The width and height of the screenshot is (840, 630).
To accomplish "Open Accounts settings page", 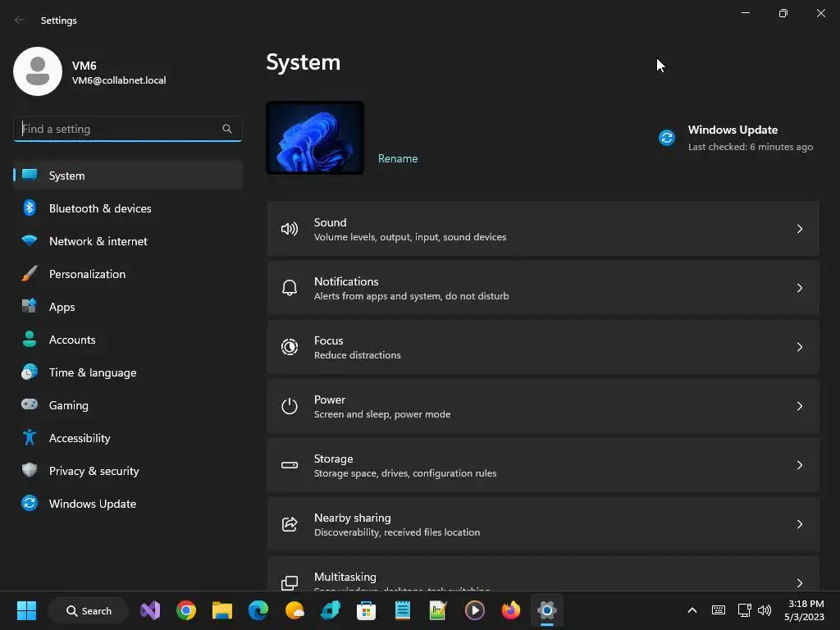I will [128, 340].
